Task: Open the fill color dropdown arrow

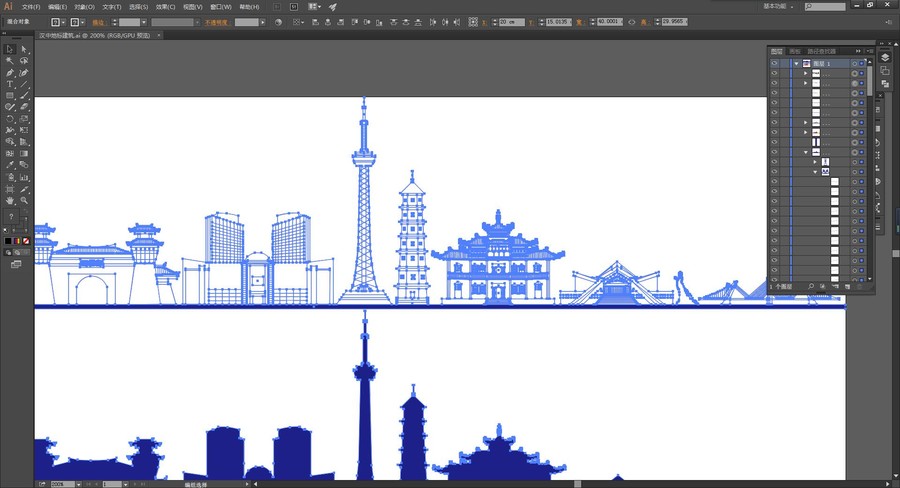Action: (63, 22)
